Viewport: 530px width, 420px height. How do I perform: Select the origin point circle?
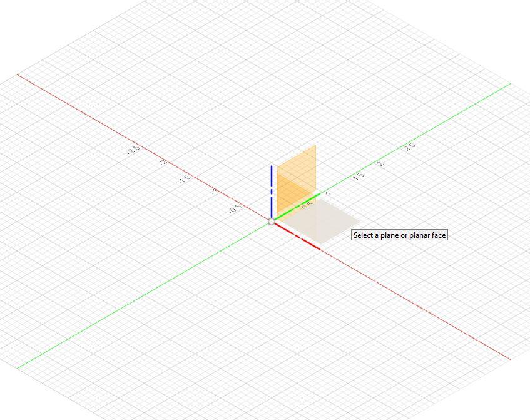click(x=271, y=222)
